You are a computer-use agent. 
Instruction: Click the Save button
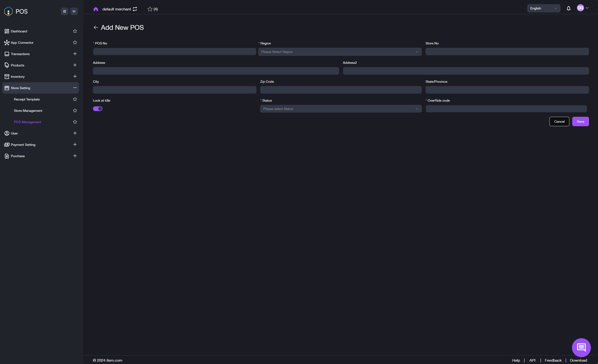[x=580, y=121]
